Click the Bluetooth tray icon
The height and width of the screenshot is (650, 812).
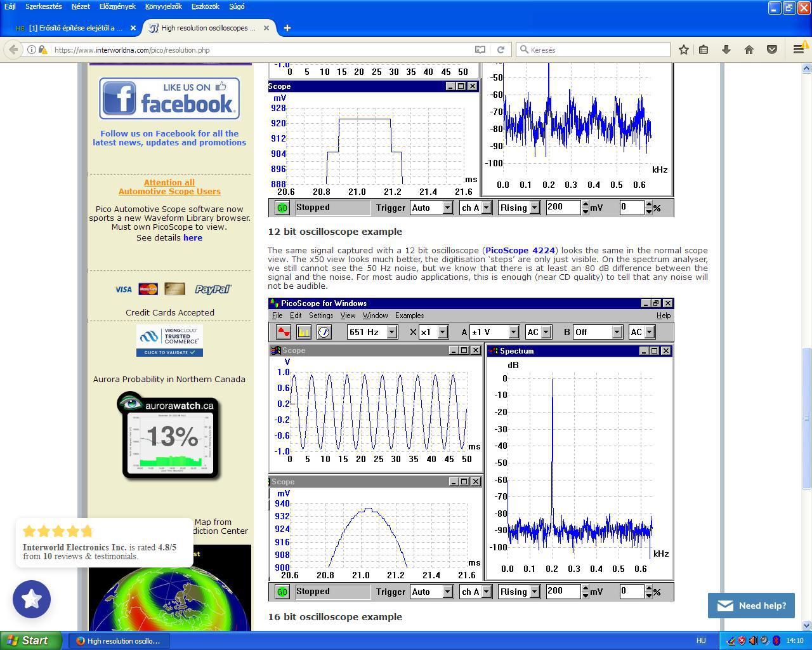(x=776, y=640)
